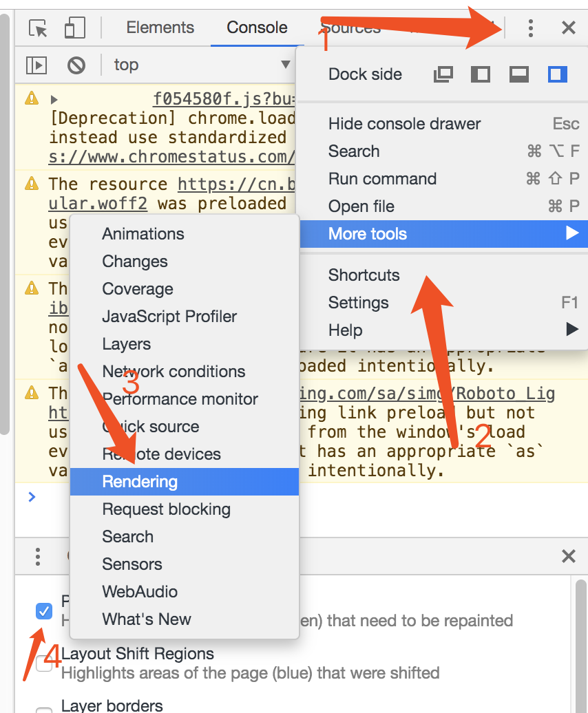Screen dimensions: 588x713
Task: Clear the console with the ban icon
Action: pyautogui.click(x=76, y=65)
